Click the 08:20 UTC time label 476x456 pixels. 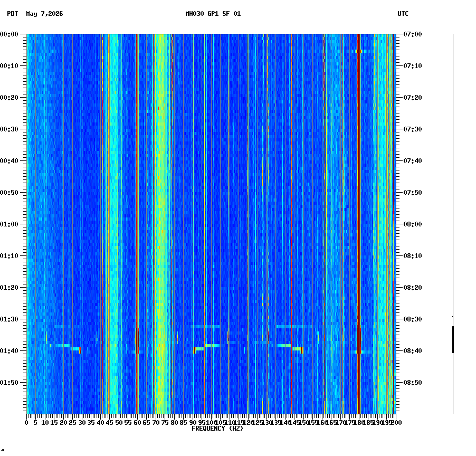point(413,288)
